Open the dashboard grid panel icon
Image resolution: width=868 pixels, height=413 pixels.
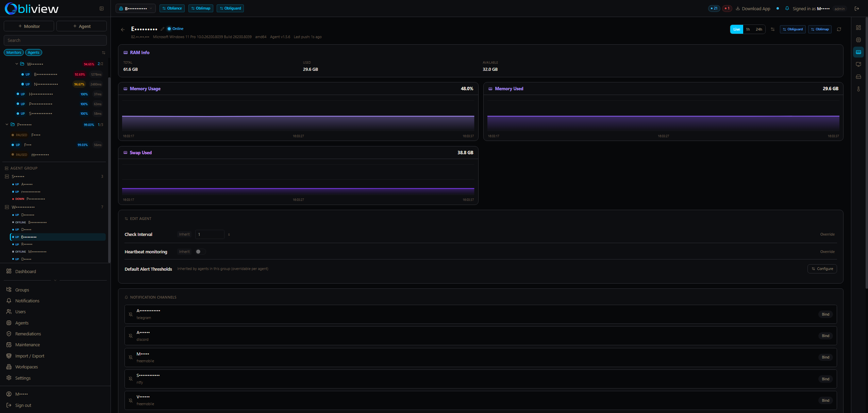pyautogui.click(x=859, y=28)
